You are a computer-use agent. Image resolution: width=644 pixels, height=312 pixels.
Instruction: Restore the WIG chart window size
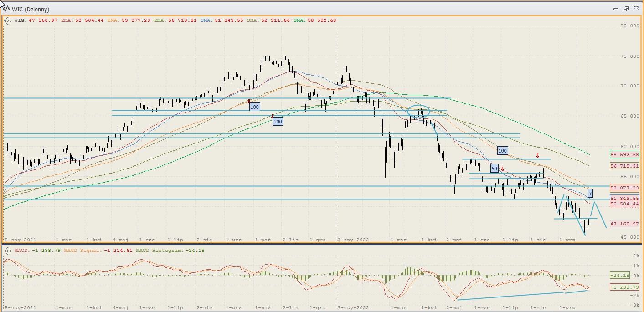coord(625,9)
